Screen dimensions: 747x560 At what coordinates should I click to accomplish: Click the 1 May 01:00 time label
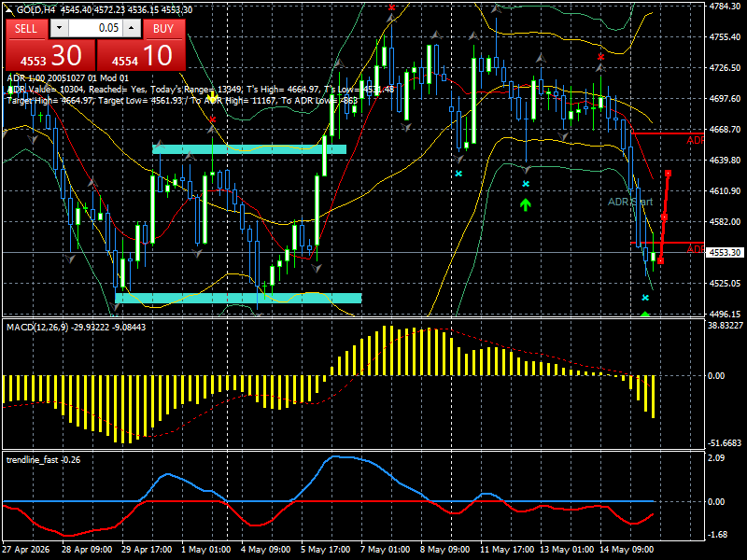pos(205,549)
